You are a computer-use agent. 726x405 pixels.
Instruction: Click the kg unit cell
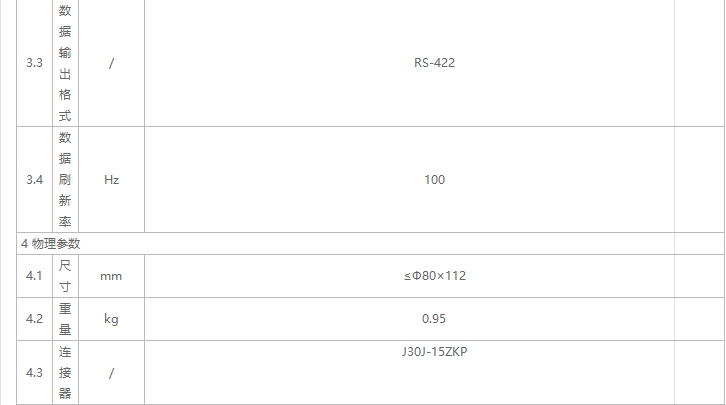(111, 320)
